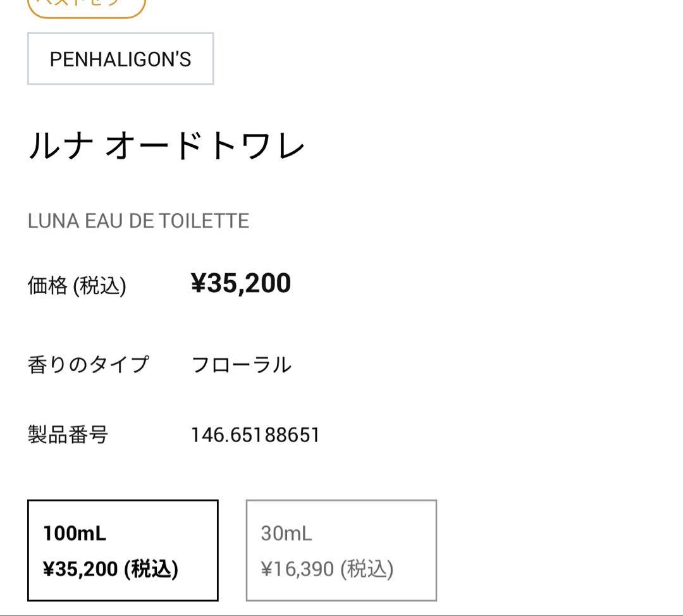Click the bold ¥35,200 price display
The width and height of the screenshot is (683, 616).
point(240,283)
